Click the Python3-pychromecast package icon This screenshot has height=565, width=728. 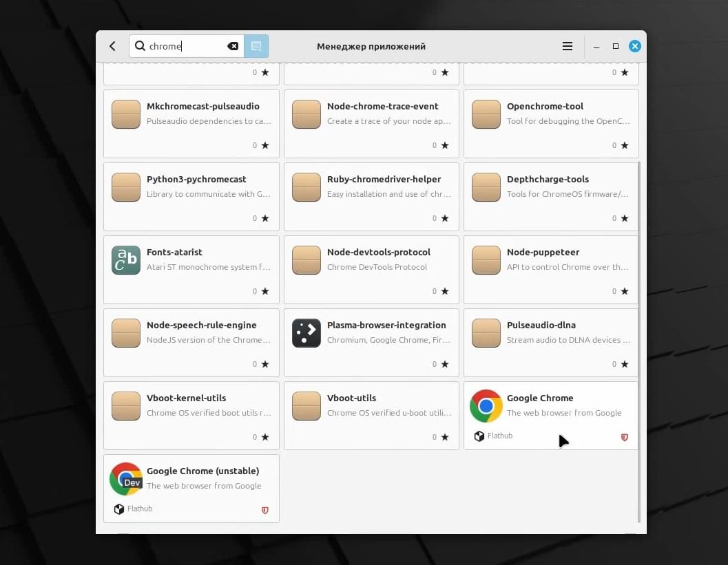point(126,187)
